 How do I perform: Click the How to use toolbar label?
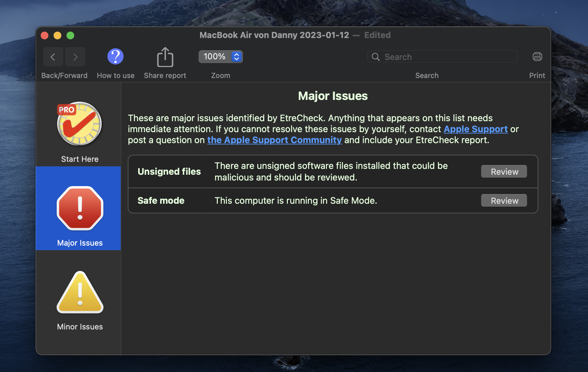[116, 75]
